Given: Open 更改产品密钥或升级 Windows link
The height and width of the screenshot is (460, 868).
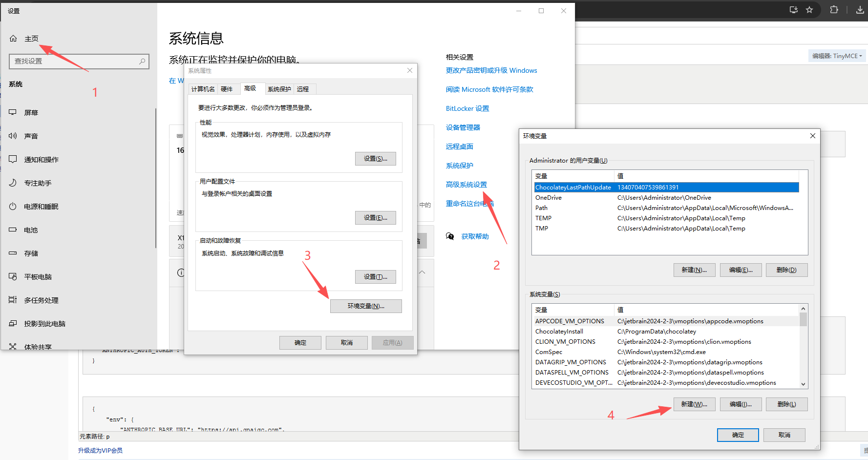Looking at the screenshot, I should 491,70.
